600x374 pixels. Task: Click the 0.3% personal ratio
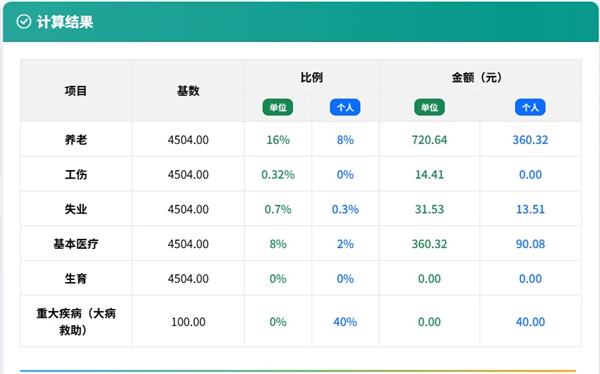pos(345,209)
